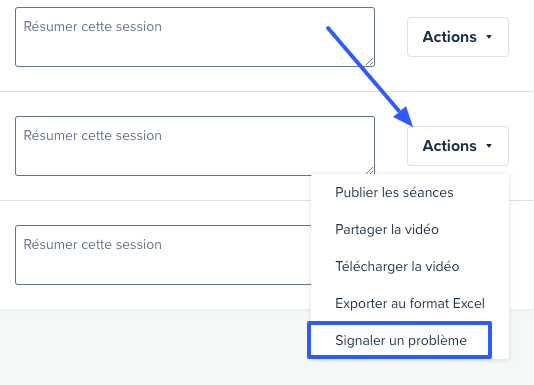Click the caret arrow on the top Actions button
Viewport: 534px width, 385px height.
click(x=489, y=37)
